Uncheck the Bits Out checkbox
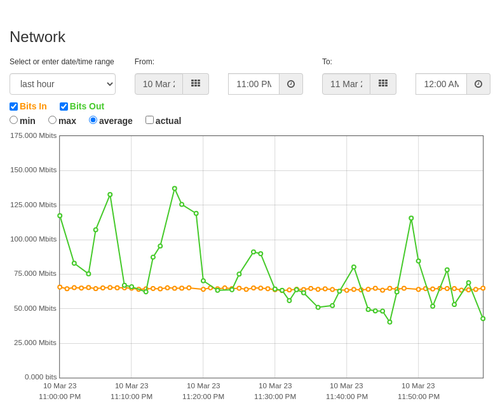 [64, 106]
